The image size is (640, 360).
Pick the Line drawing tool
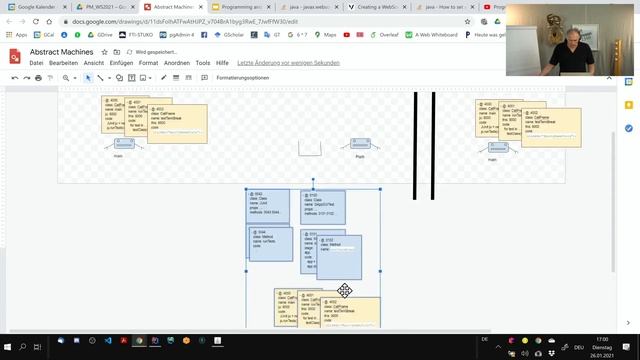tap(100, 78)
